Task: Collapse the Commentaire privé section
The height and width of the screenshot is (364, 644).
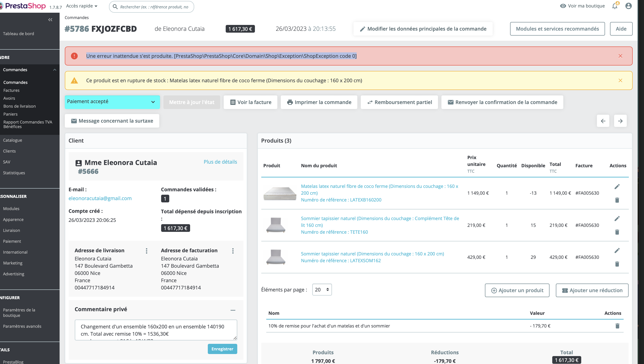Action: point(233,310)
